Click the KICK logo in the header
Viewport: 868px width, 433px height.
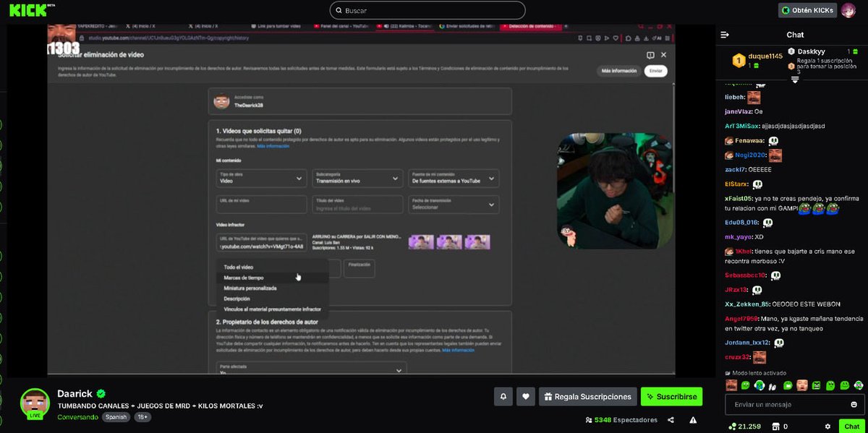[x=27, y=9]
